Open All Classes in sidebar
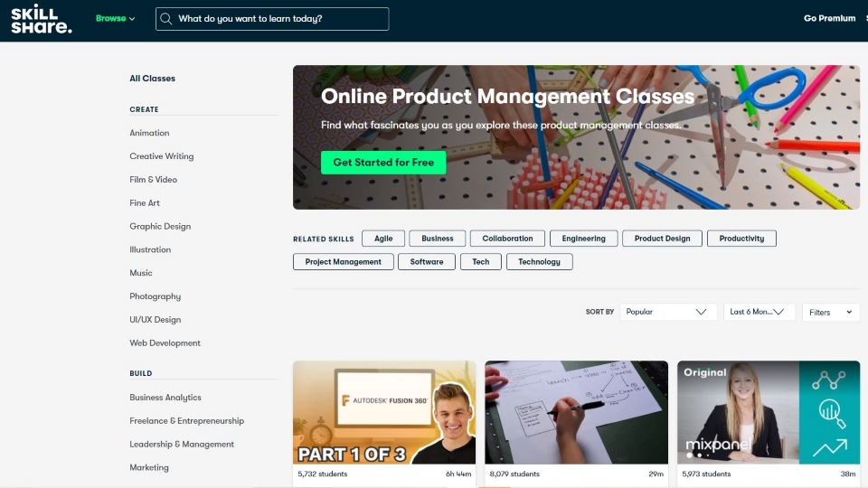Viewport: 868px width, 488px height. (x=152, y=79)
